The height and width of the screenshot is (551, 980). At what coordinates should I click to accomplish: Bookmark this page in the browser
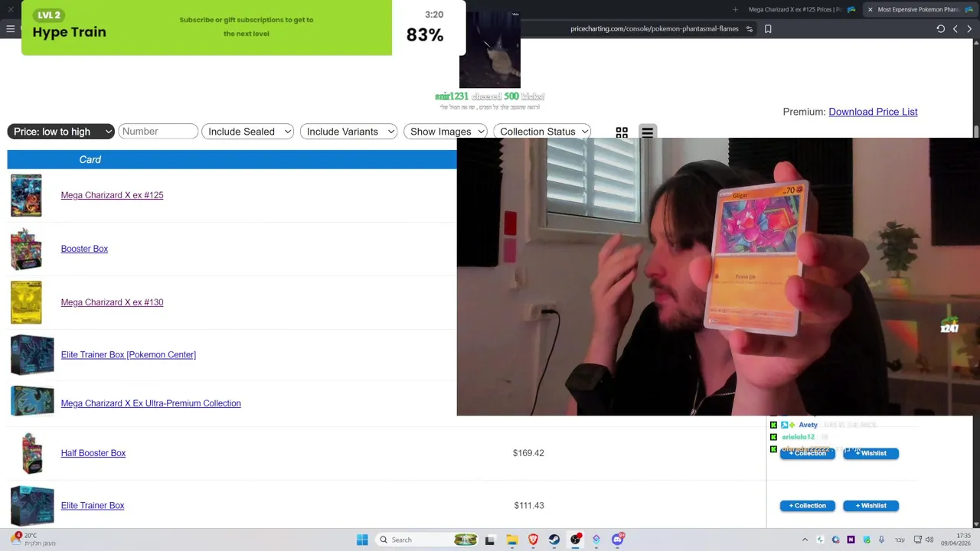point(768,29)
